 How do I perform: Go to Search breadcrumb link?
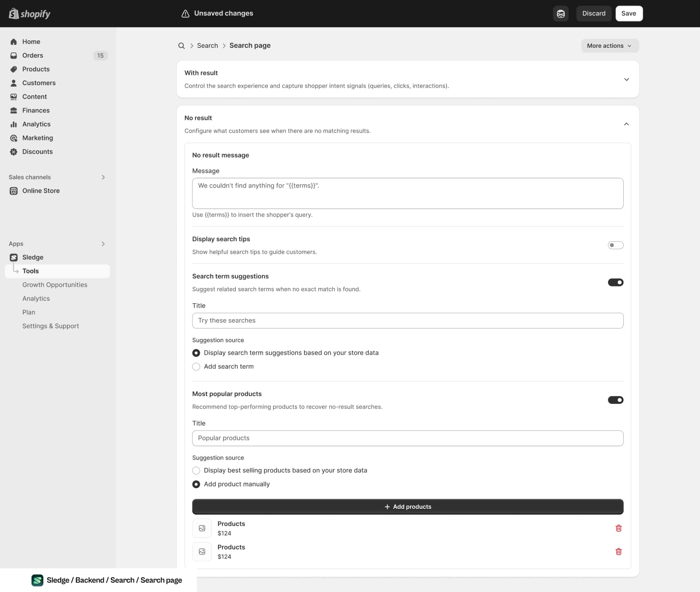tap(207, 46)
